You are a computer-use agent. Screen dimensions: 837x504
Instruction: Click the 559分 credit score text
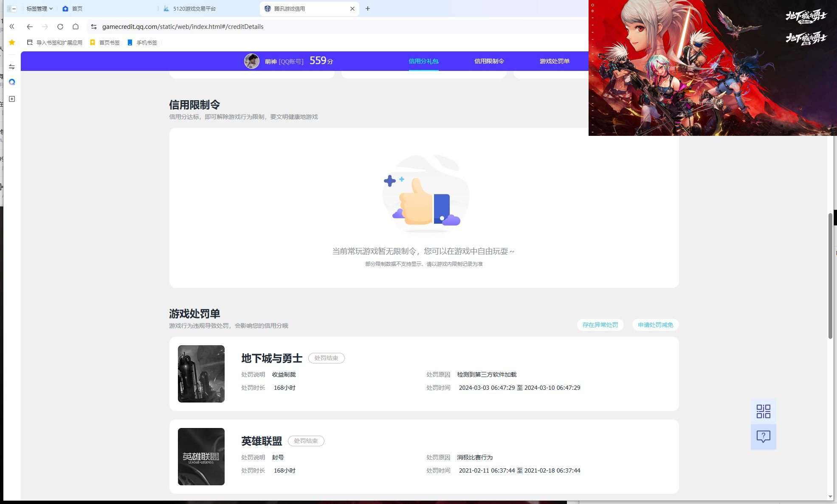pyautogui.click(x=321, y=61)
